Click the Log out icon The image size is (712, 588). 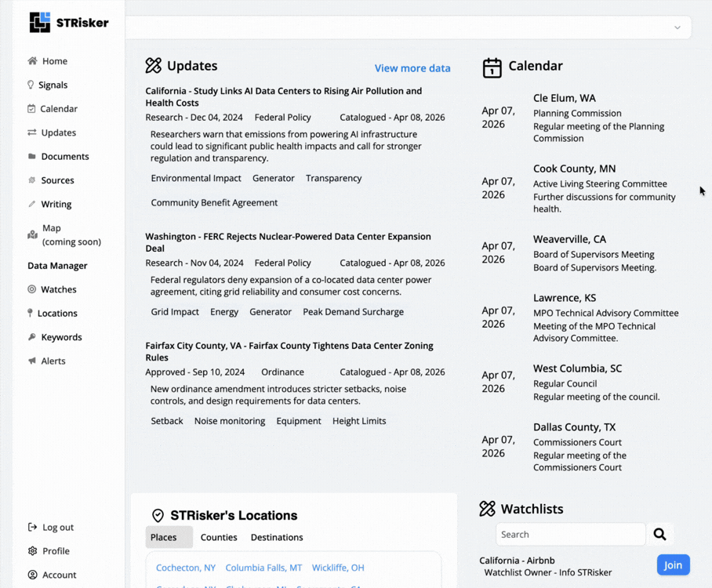click(32, 528)
